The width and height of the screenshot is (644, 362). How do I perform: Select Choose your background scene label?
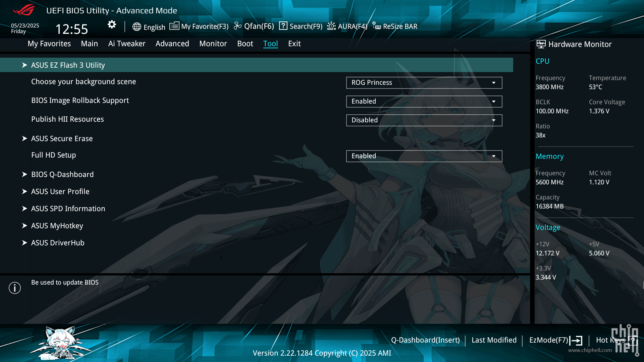click(x=84, y=82)
